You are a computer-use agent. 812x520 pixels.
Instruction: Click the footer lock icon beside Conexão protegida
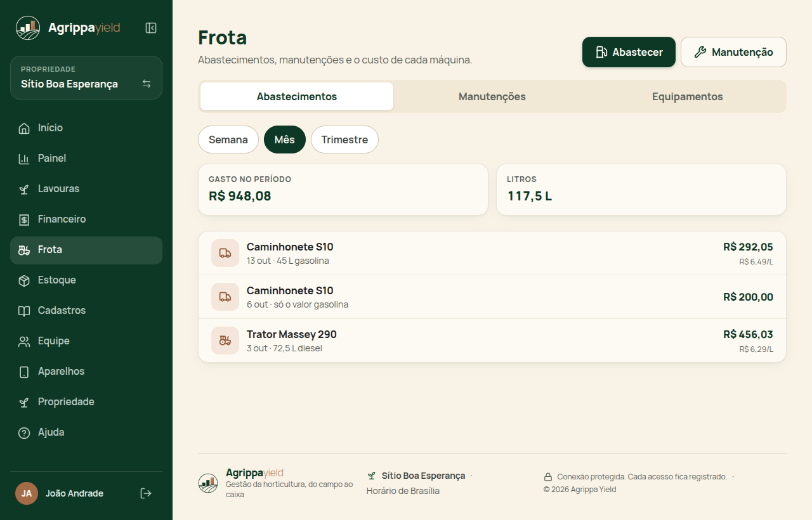point(548,477)
